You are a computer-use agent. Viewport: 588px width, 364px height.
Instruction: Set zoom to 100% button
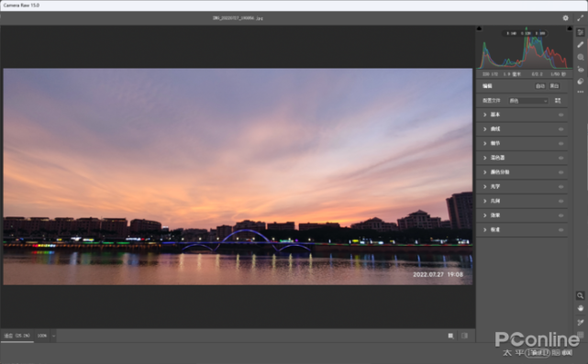42,336
